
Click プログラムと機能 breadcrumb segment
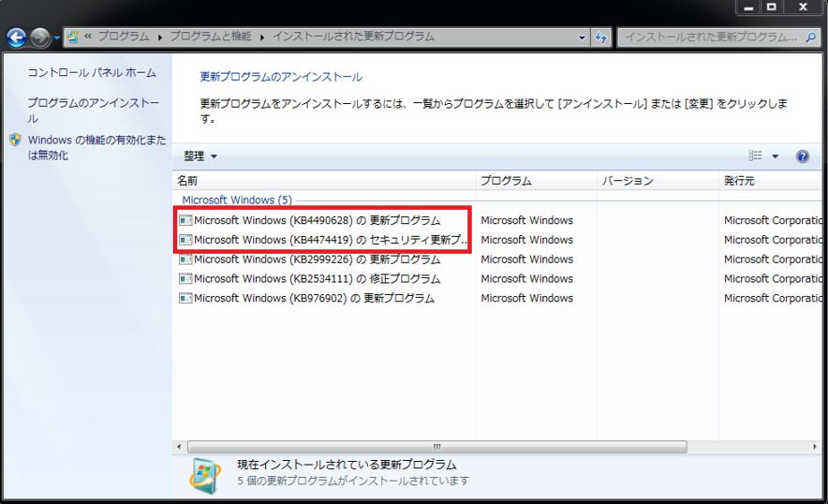pos(210,37)
